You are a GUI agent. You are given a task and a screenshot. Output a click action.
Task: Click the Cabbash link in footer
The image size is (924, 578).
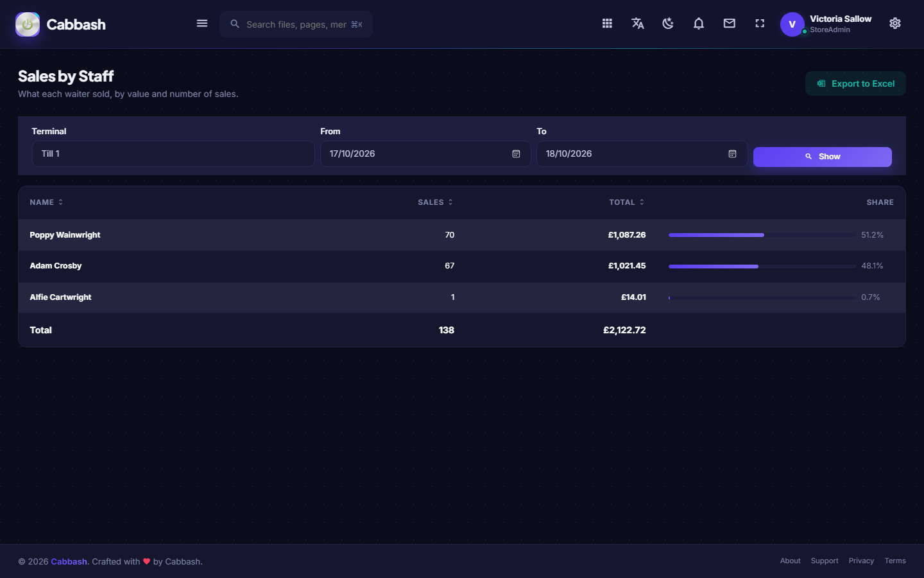point(69,561)
